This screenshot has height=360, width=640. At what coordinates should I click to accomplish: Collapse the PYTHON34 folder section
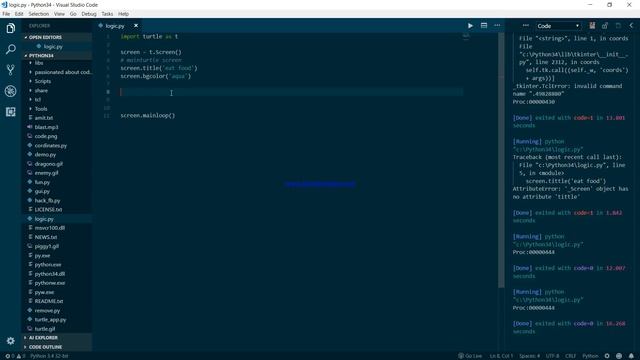(56, 56)
